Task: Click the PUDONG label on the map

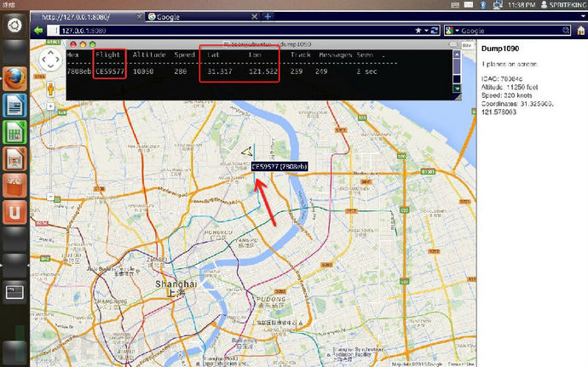Action: pos(272,299)
